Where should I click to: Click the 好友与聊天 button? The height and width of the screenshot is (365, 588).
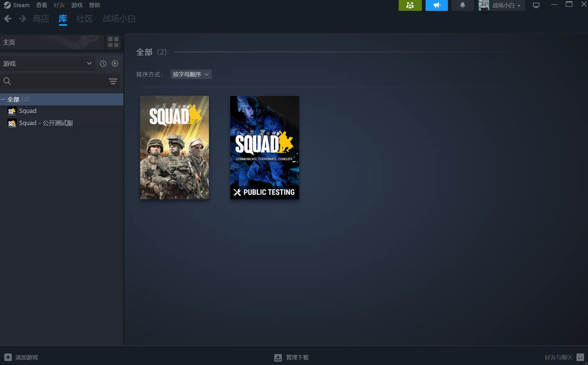[x=559, y=358]
